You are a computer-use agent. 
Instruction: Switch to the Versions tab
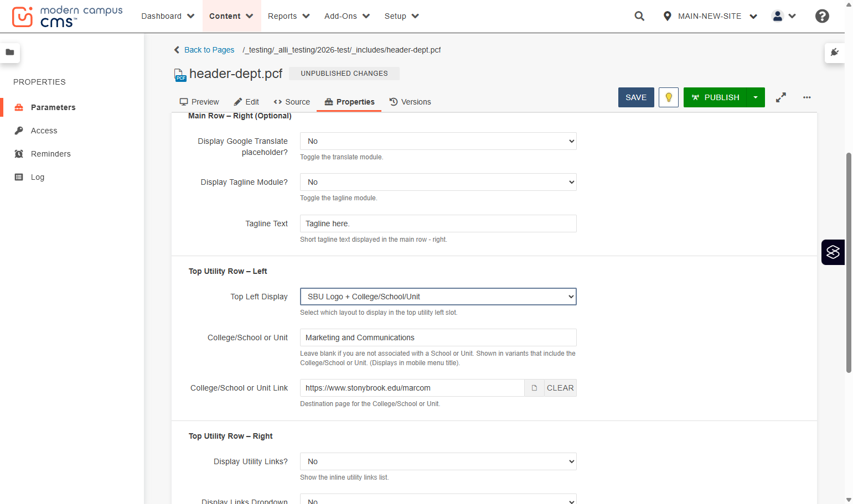410,102
